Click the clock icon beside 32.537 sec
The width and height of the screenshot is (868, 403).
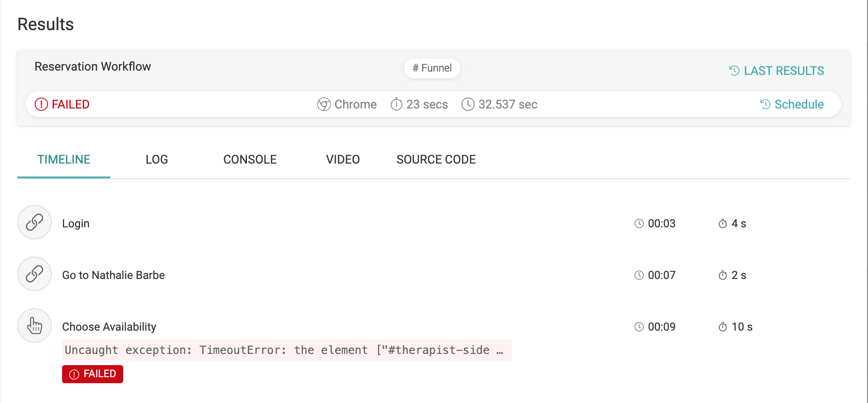pyautogui.click(x=468, y=104)
